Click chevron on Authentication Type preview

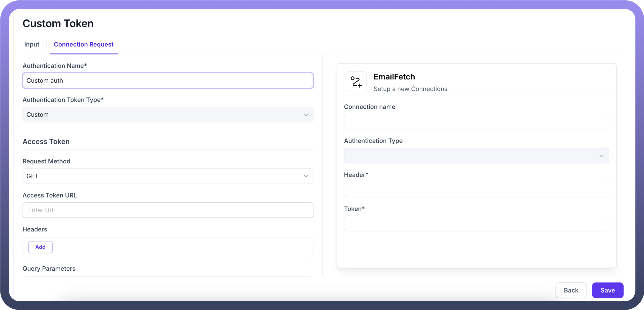[x=602, y=156]
